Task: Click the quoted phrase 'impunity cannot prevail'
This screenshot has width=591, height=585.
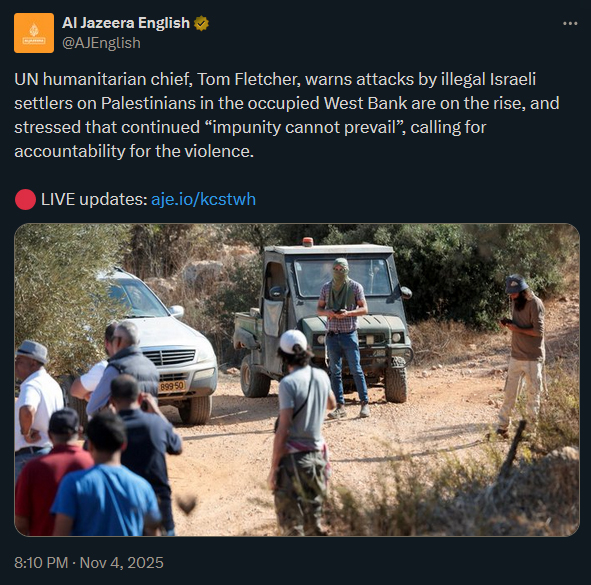Action: point(305,127)
